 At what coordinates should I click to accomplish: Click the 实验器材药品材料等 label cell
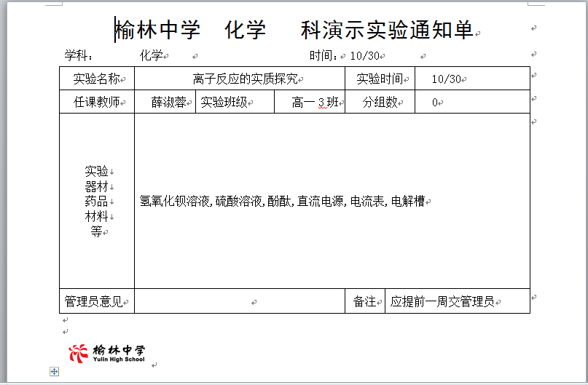(x=96, y=201)
